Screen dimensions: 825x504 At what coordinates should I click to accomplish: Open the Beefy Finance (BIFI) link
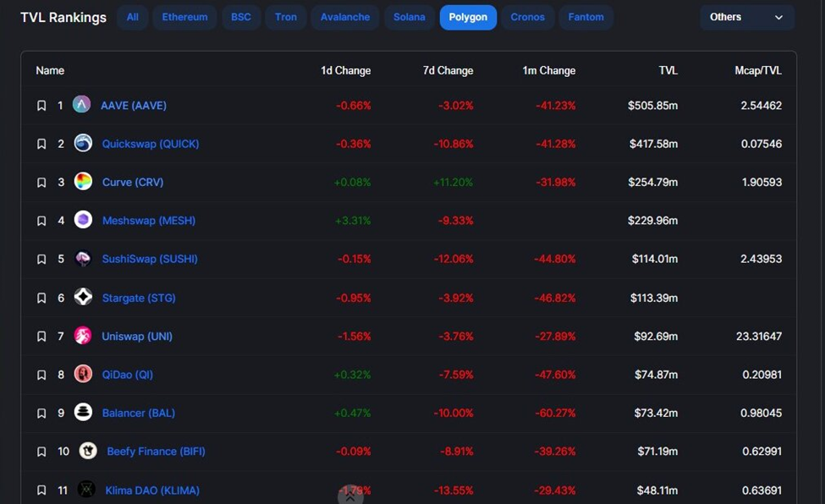pos(156,452)
